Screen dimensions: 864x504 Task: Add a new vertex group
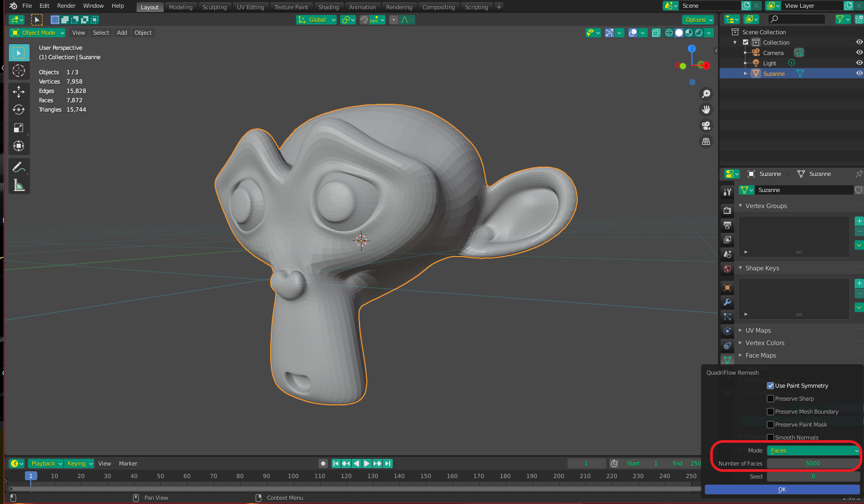click(x=859, y=221)
